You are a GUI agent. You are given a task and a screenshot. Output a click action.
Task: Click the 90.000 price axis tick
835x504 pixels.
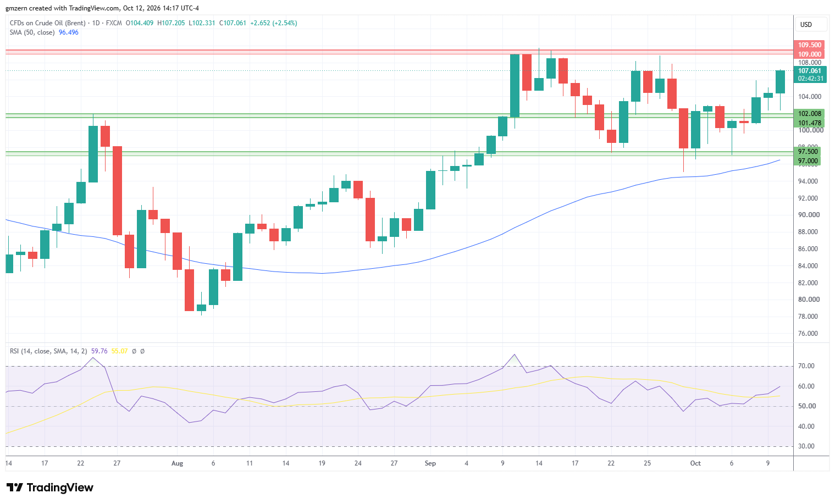click(x=809, y=215)
